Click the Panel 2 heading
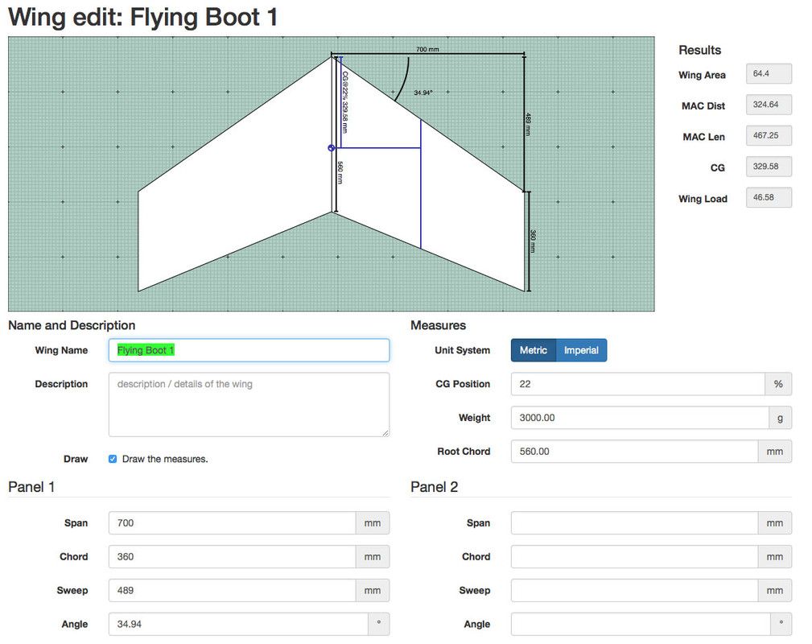This screenshot has width=812, height=644. coord(434,487)
